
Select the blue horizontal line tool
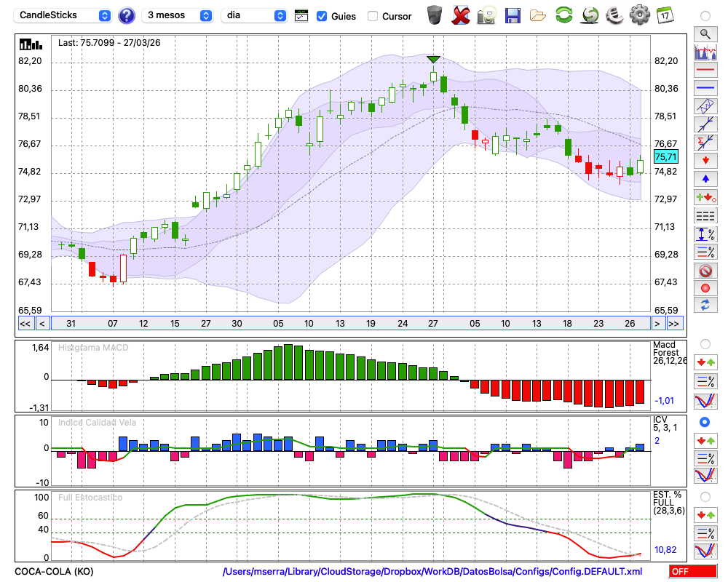coord(704,88)
